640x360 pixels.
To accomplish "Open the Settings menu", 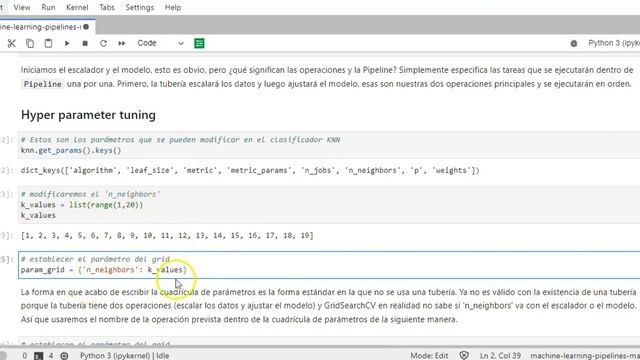I will [x=140, y=7].
